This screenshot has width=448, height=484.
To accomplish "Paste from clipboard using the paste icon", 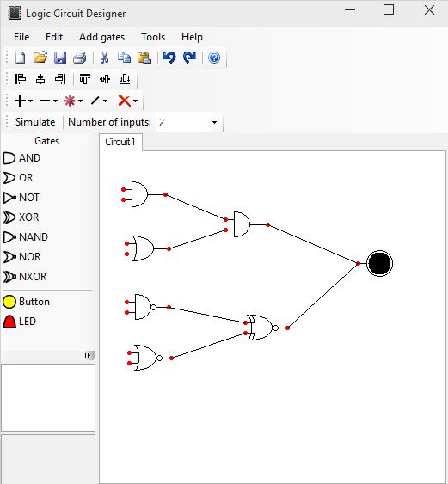I will 144,58.
